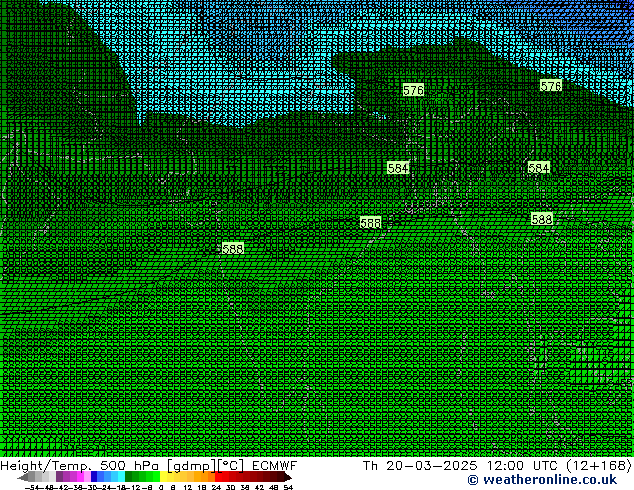Click the grey arrow tip at the legend's cold end
This screenshot has width=634, height=490.
pos(23,477)
